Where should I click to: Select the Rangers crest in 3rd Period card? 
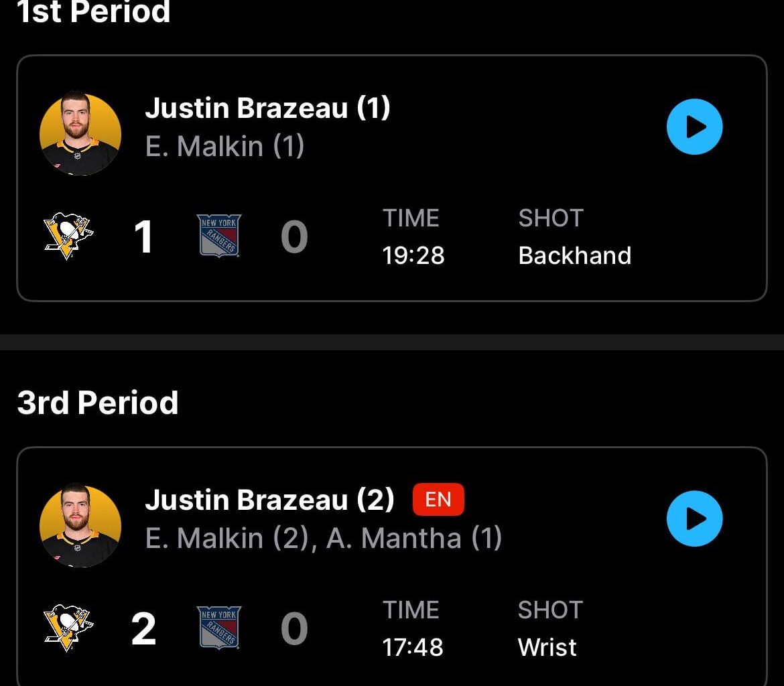coord(218,628)
